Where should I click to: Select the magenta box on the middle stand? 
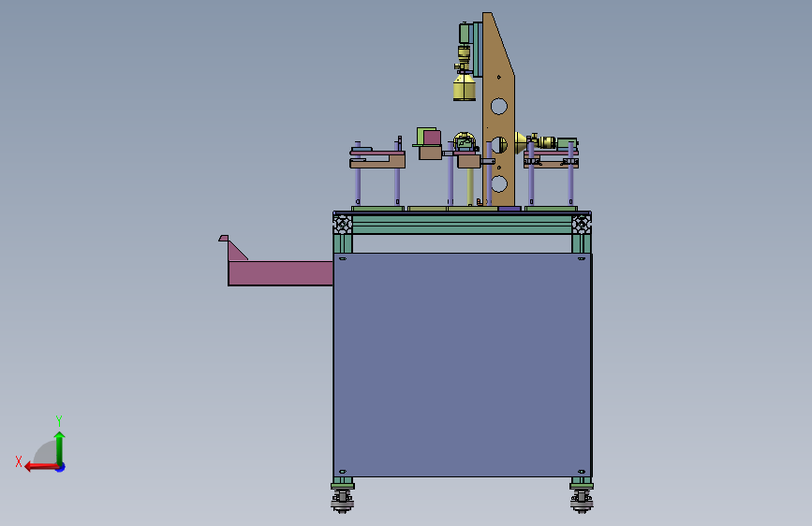432,138
